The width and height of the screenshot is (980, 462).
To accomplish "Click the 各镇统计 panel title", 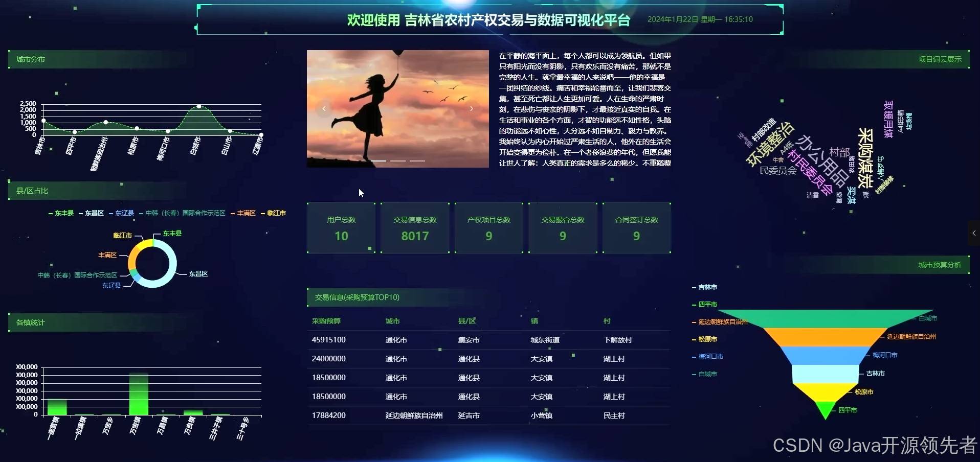I will pos(31,322).
